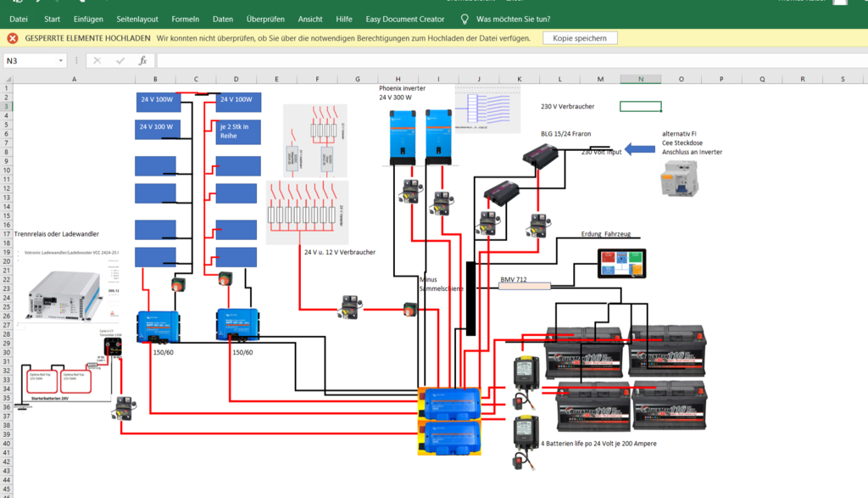Click the lightbulb Tell Me icon
The width and height of the screenshot is (868, 498).
pyautogui.click(x=465, y=19)
